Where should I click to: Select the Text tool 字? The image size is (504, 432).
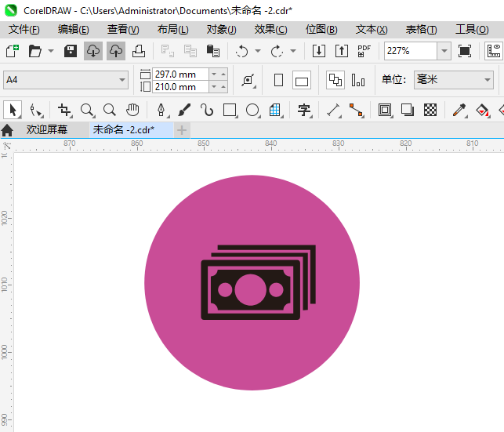304,111
